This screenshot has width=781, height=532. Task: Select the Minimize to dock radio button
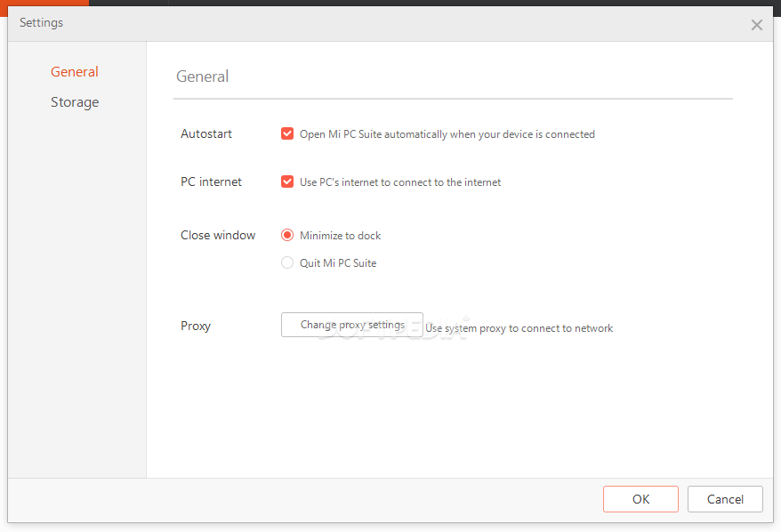(x=287, y=235)
